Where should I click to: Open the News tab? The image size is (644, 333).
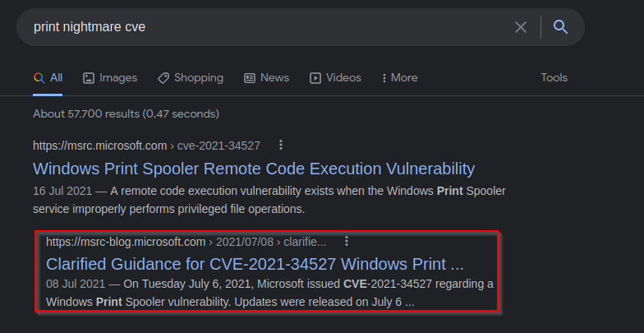tap(266, 77)
